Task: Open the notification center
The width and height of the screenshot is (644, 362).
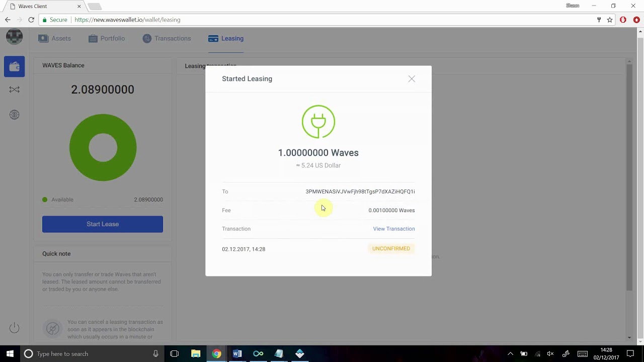Action: tap(630, 353)
